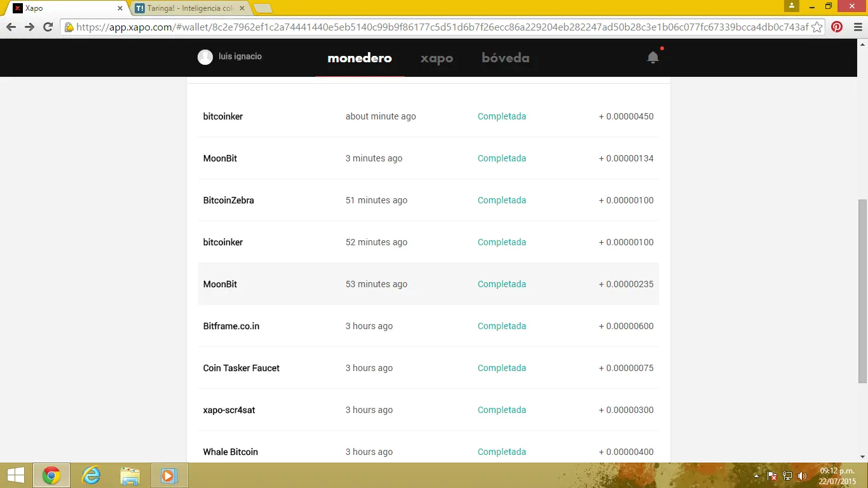
Task: Open the luis ignacio profile avatar
Action: pos(205,57)
